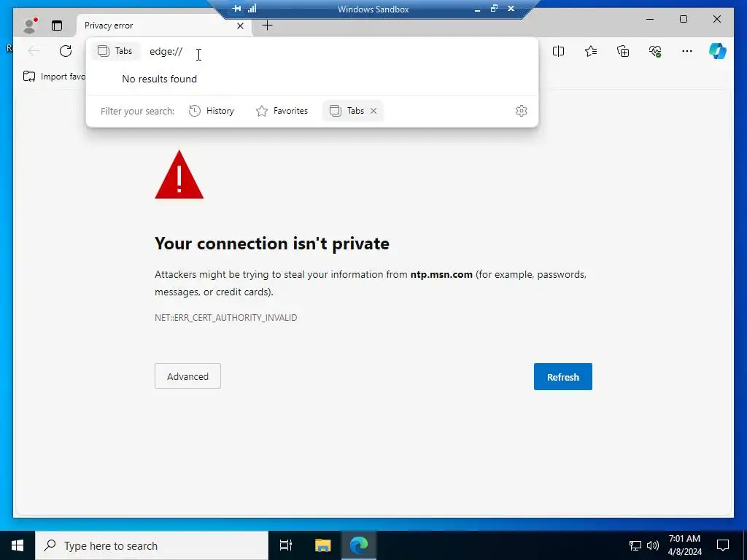
Task: Minimize the Edge browser window
Action: click(x=650, y=19)
